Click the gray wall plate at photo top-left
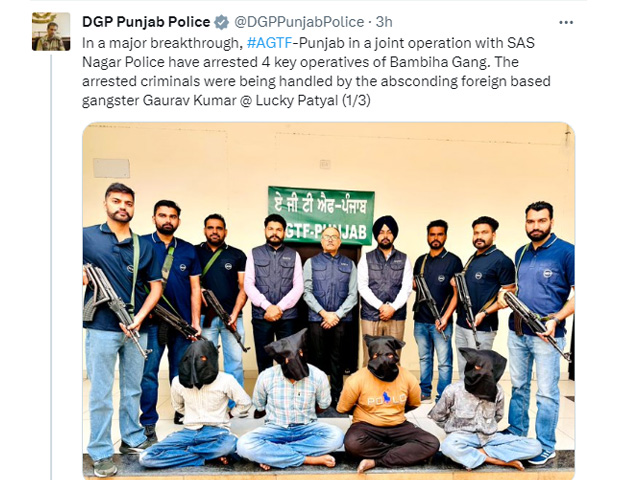 111,168
